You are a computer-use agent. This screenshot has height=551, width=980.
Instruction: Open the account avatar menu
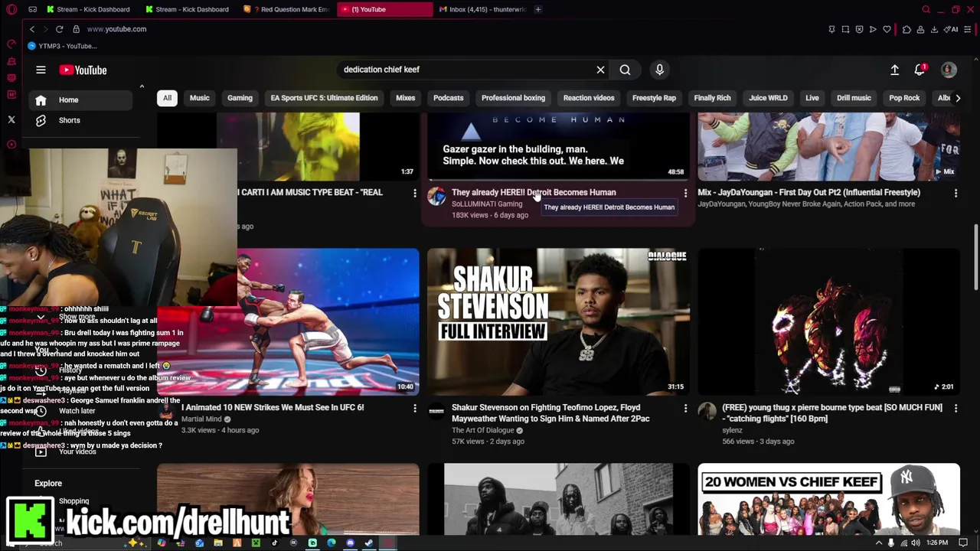(x=949, y=70)
